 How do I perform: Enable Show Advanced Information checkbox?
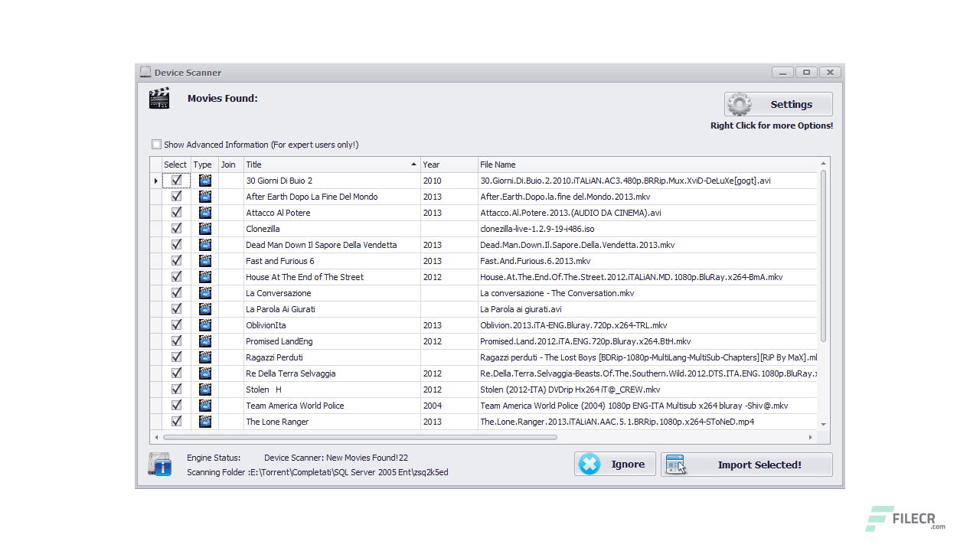pos(156,144)
